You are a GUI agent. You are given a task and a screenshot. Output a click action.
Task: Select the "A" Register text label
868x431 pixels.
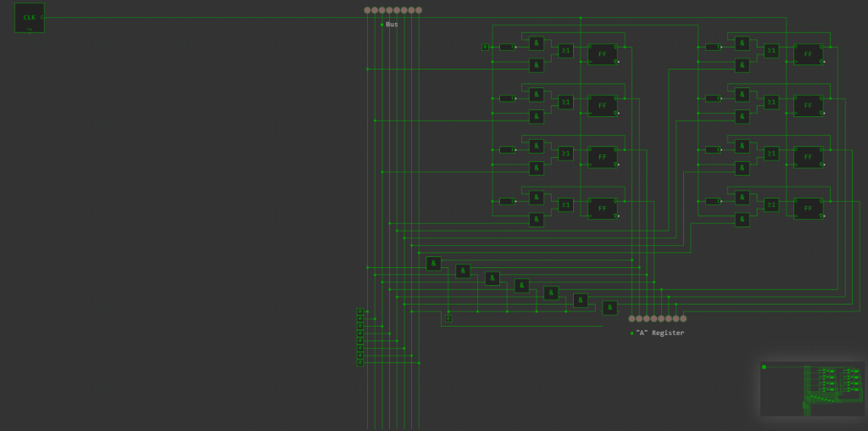coord(659,333)
